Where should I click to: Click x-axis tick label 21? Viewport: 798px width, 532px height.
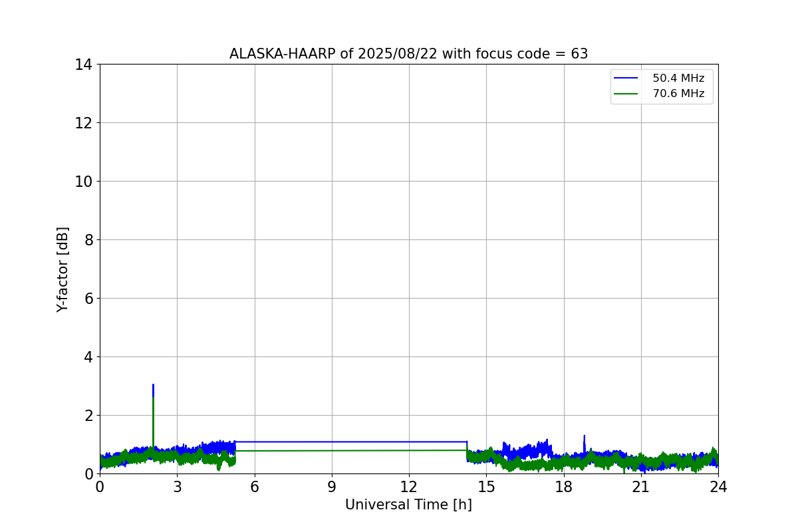641,486
